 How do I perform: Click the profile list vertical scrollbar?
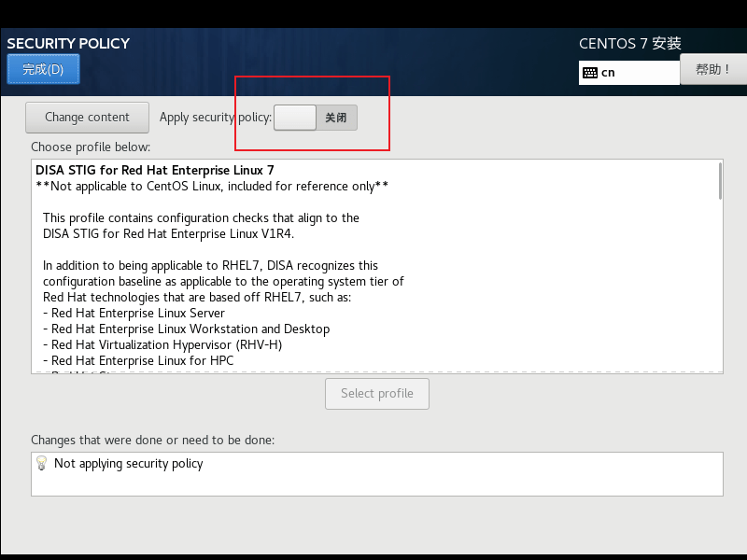[720, 180]
